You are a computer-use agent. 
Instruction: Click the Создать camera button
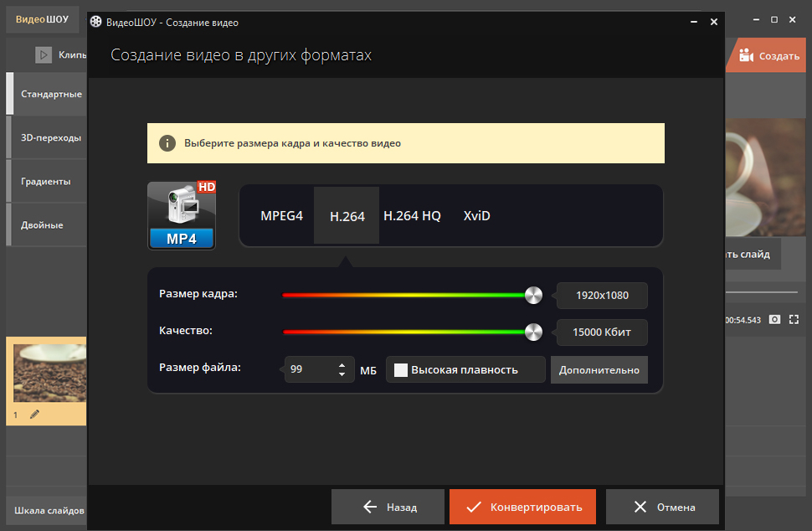[x=768, y=55]
